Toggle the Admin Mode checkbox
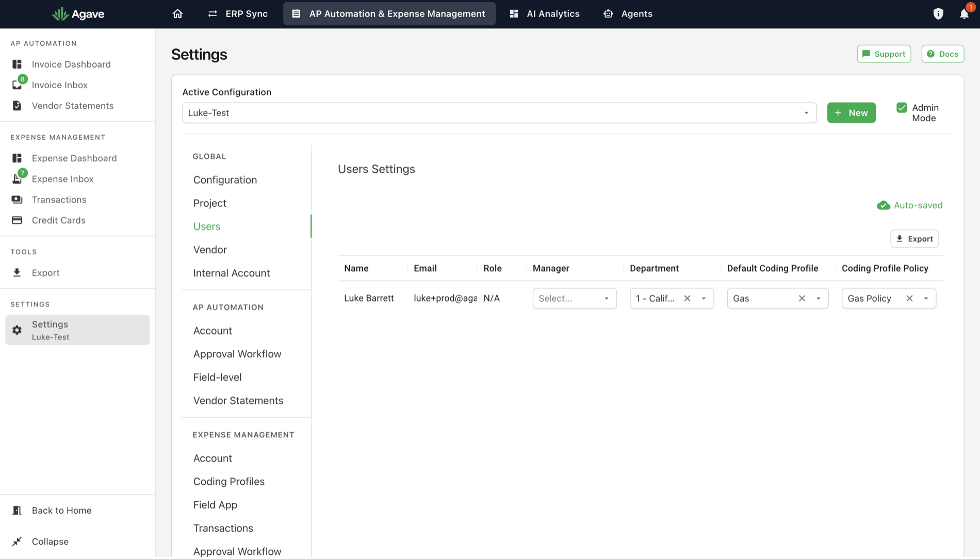Image resolution: width=980 pixels, height=559 pixels. 902,108
